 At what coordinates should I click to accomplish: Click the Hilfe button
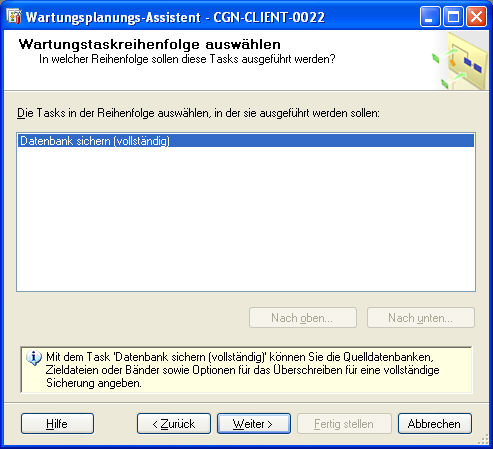click(x=57, y=424)
